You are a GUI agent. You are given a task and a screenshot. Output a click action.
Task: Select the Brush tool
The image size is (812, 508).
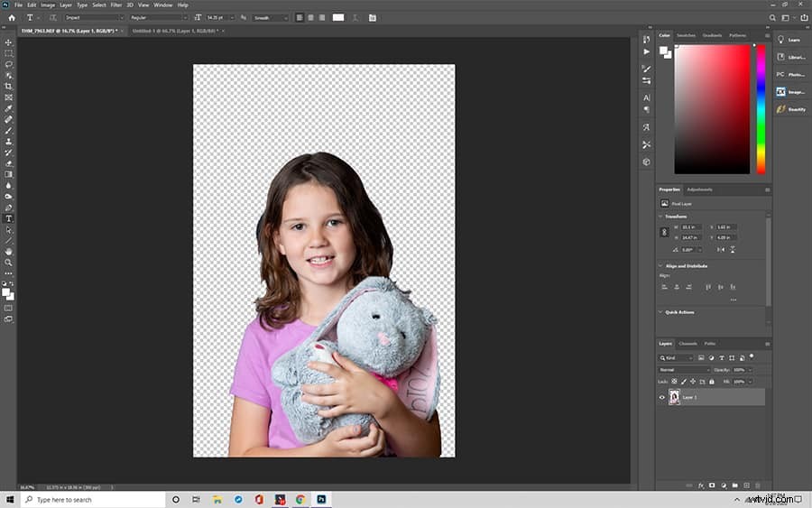click(x=8, y=131)
